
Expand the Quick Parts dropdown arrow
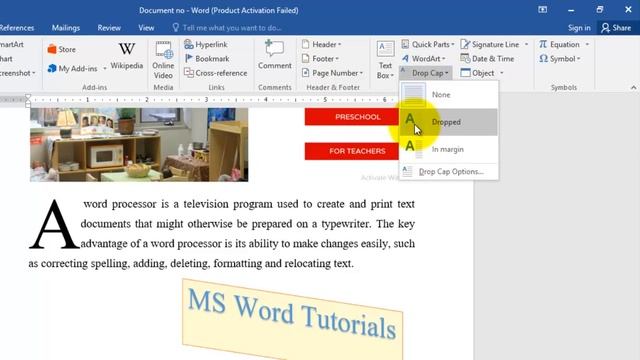[453, 45]
